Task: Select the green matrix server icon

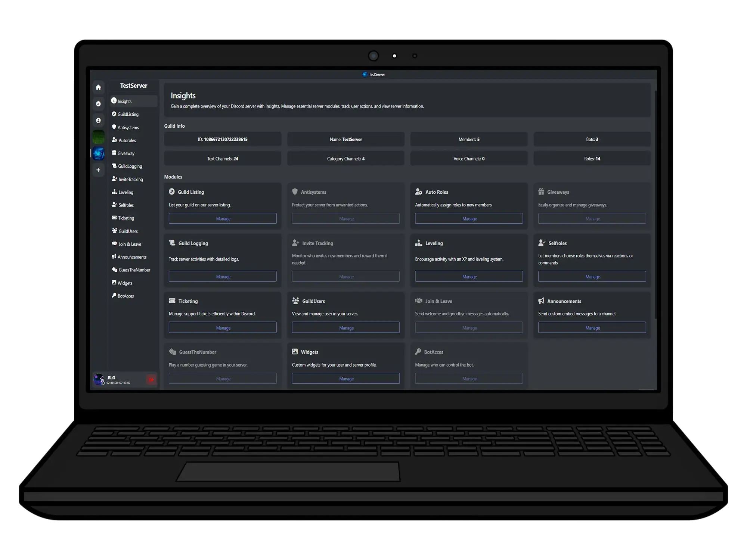Action: point(98,137)
